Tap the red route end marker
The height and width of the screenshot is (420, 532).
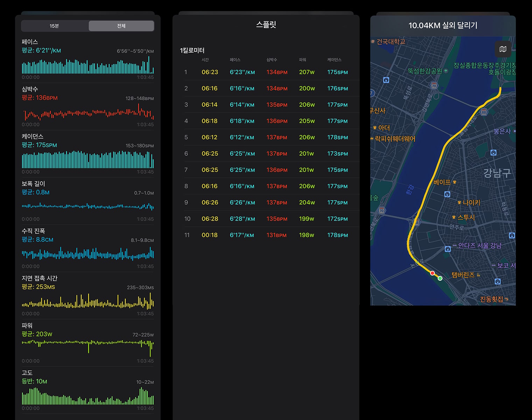(x=433, y=273)
